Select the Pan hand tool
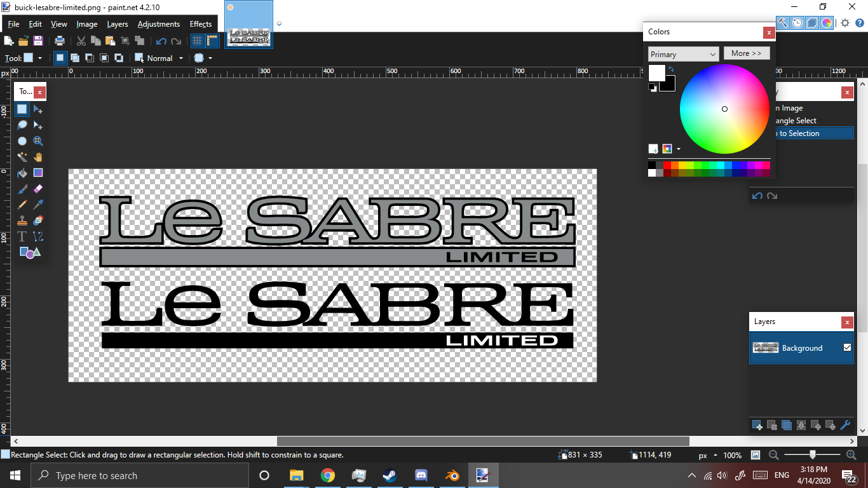 coord(38,157)
